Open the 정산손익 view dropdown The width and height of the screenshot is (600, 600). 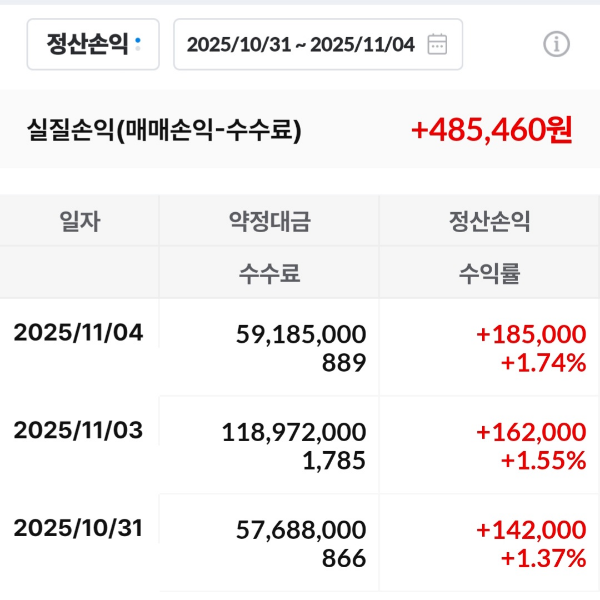93,44
